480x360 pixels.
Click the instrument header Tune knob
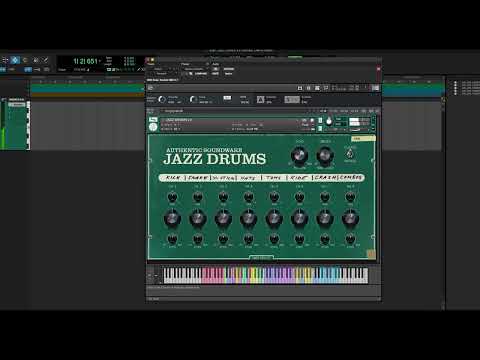(329, 121)
